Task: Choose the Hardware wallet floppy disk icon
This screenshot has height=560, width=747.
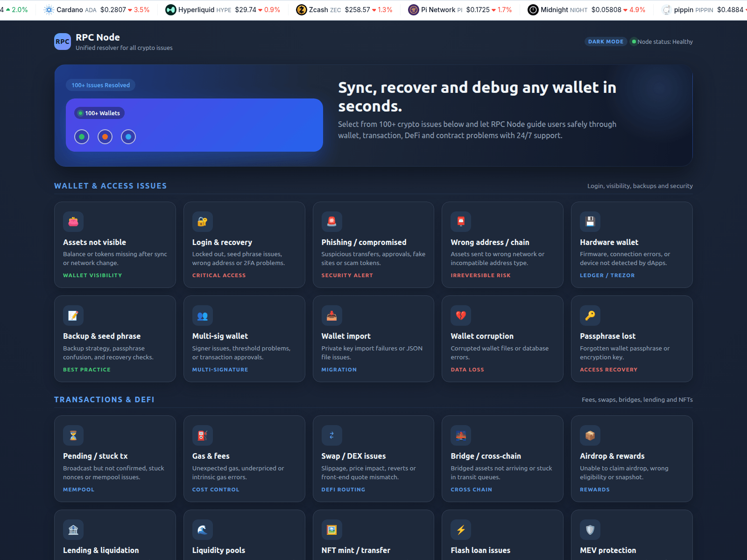Action: (x=590, y=222)
